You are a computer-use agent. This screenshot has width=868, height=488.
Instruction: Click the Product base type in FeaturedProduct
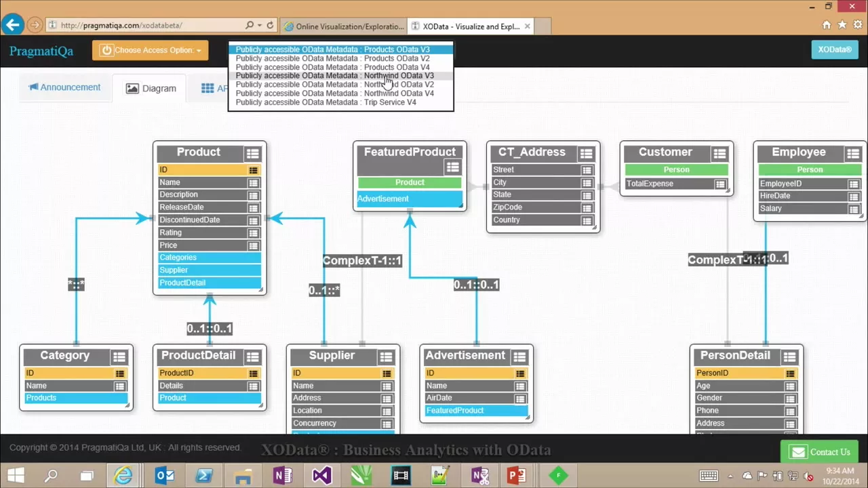(x=410, y=183)
